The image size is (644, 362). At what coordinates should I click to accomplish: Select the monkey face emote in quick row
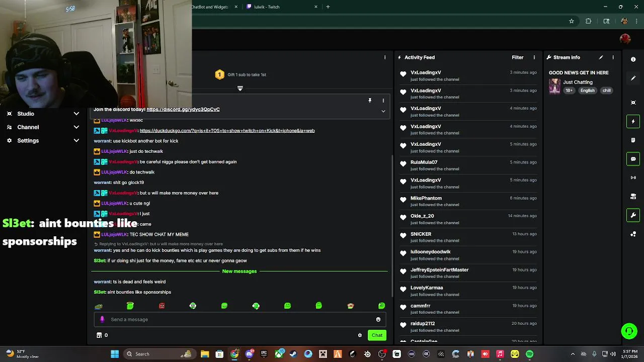click(x=350, y=306)
